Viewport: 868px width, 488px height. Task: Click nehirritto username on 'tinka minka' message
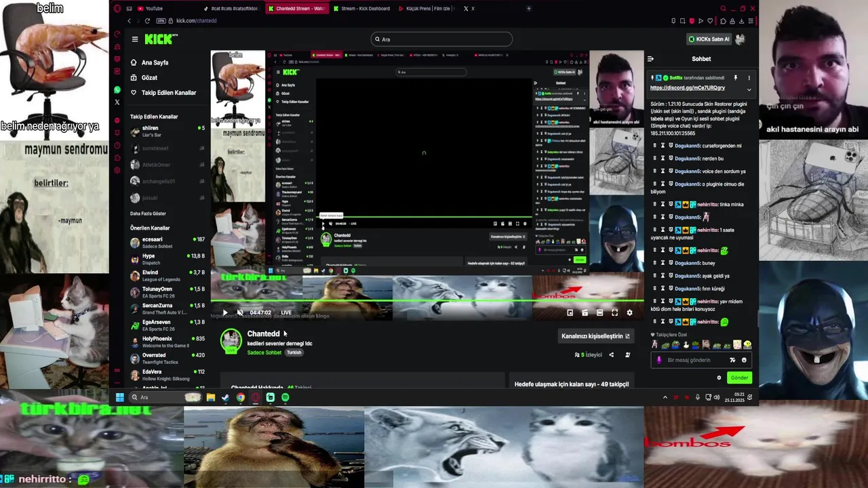coord(708,204)
